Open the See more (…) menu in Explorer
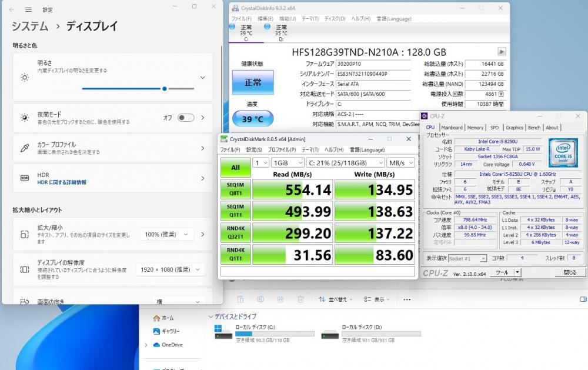Image resolution: width=588 pixels, height=370 pixels. tap(407, 299)
